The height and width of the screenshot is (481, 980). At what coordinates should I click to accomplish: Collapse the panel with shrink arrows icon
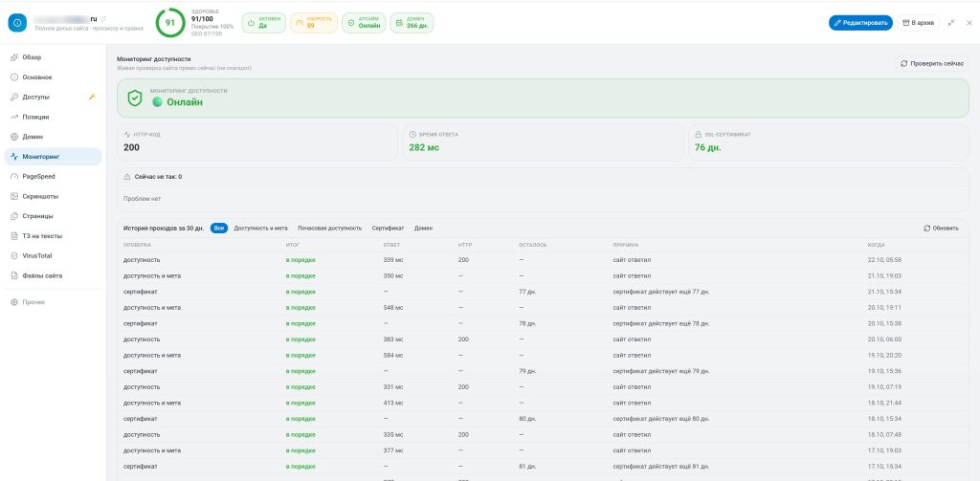pyautogui.click(x=950, y=23)
